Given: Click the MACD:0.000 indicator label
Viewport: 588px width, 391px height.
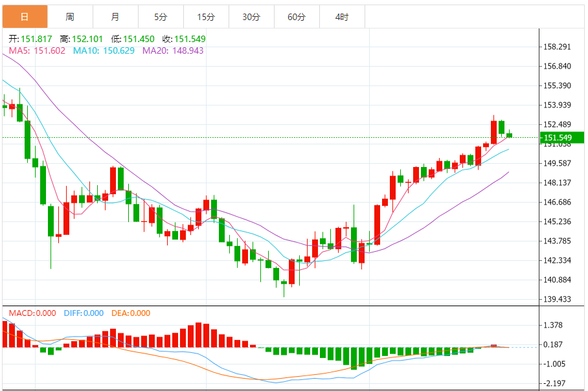Looking at the screenshot, I should click(32, 313).
